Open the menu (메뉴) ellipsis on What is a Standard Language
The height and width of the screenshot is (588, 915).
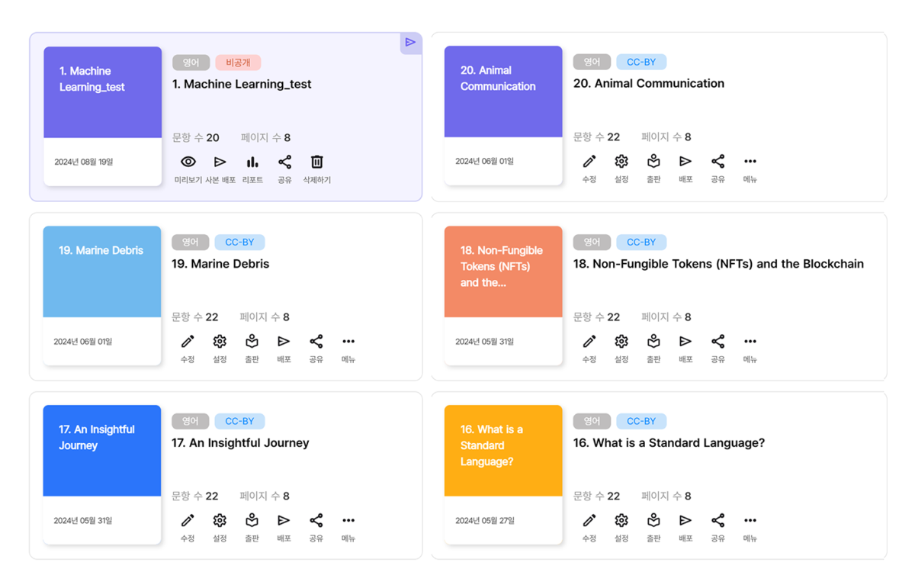tap(749, 520)
